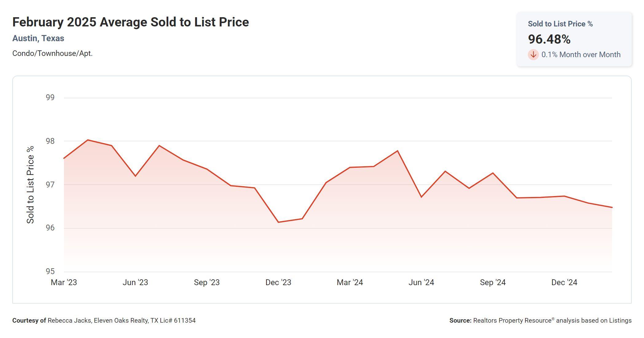The width and height of the screenshot is (644, 338).
Task: Click the Dec '24 x-axis label
Action: pos(564,282)
